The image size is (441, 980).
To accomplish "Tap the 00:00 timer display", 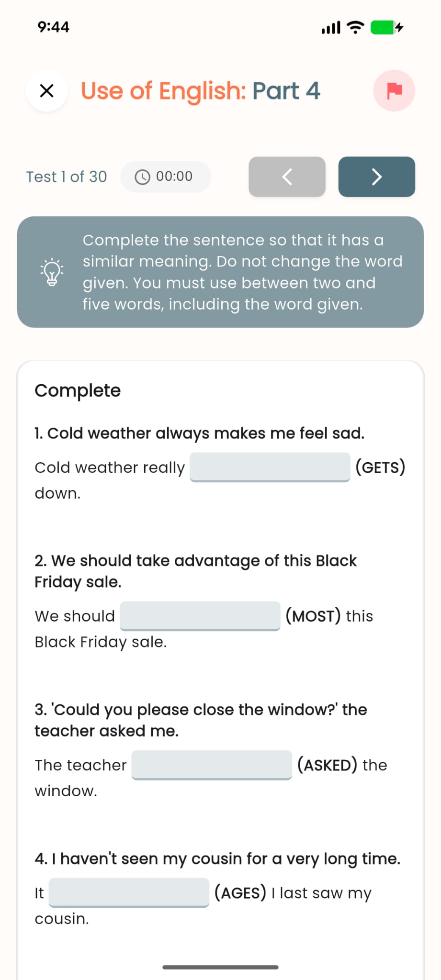I will (x=174, y=177).
